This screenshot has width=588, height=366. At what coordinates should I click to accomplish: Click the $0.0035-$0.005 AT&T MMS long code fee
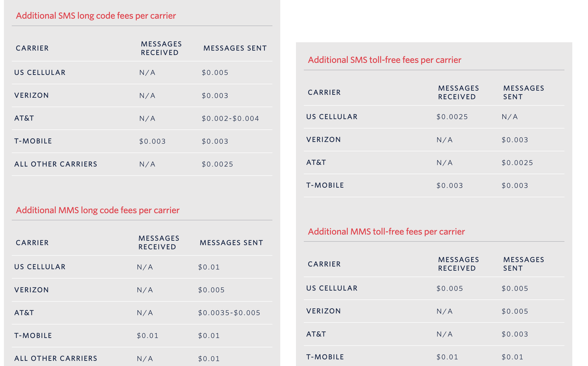pos(229,313)
